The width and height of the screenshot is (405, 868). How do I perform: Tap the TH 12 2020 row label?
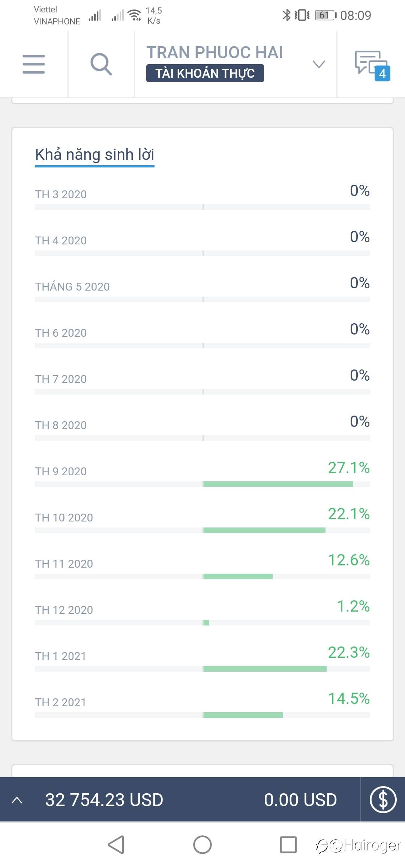(64, 610)
